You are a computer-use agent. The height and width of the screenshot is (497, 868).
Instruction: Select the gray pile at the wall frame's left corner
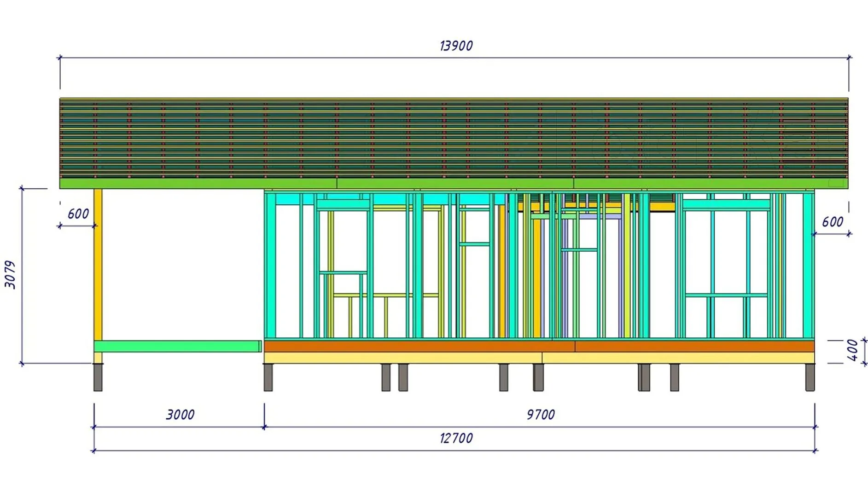[268, 377]
